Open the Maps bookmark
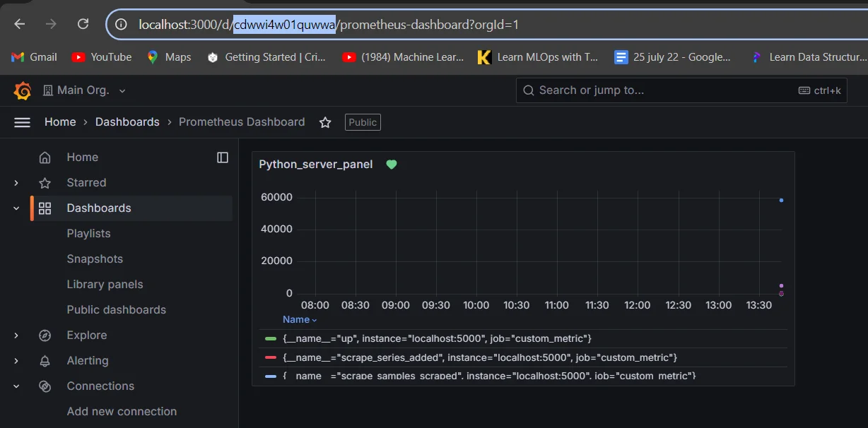 pyautogui.click(x=169, y=57)
